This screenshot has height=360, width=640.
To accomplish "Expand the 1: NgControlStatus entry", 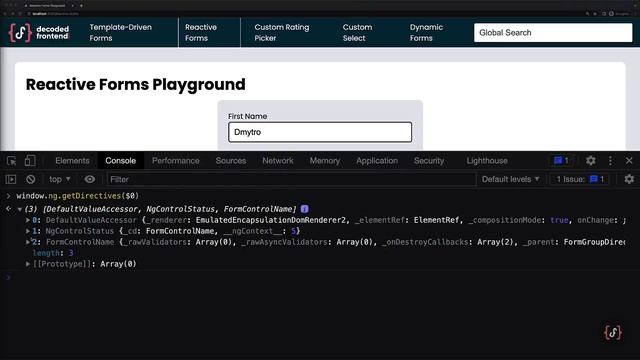I will [28, 231].
